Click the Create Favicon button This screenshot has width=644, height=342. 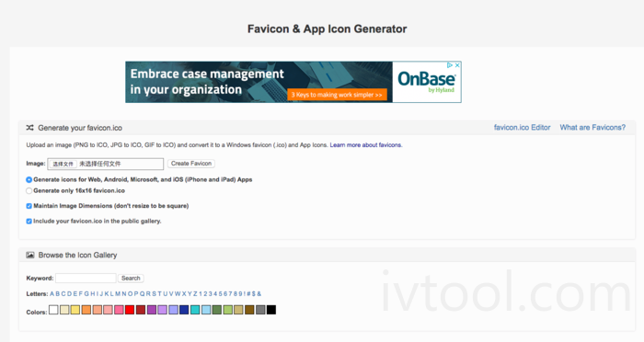[x=191, y=164]
